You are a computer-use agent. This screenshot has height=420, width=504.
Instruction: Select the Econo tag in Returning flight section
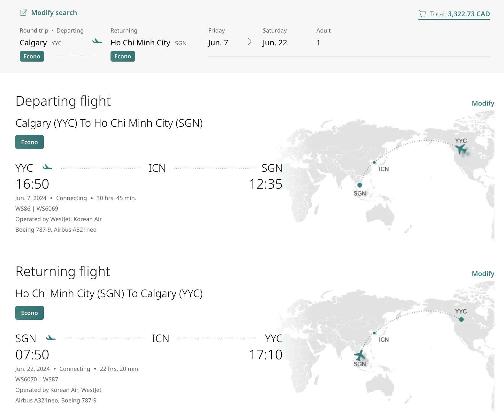29,313
